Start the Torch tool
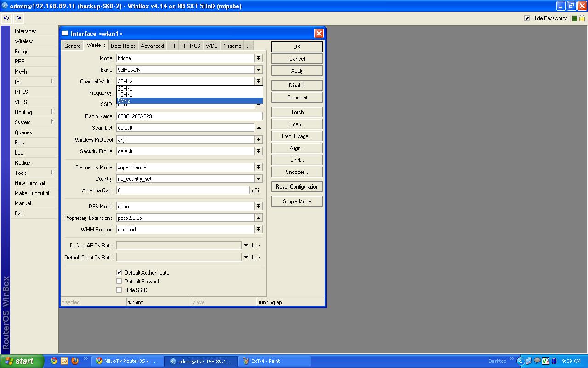This screenshot has height=368, width=588. click(297, 112)
